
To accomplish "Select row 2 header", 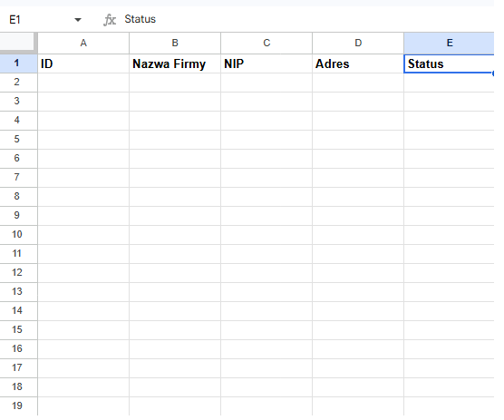I will pyautogui.click(x=18, y=83).
